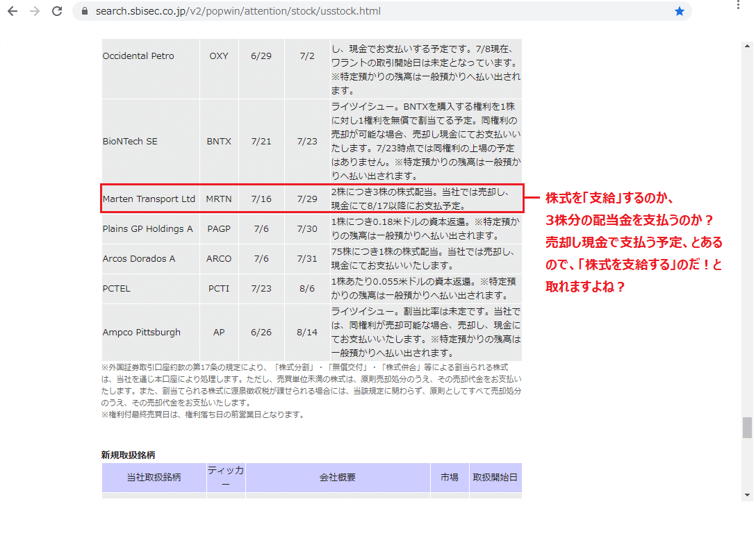Click the 市場 column header
The width and height of the screenshot is (756, 536).
click(450, 477)
